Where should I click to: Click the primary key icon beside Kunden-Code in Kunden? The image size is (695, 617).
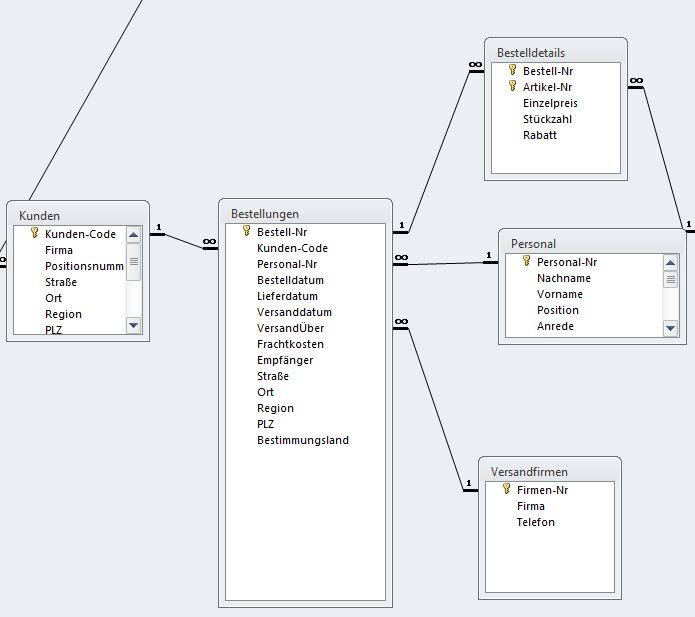[x=34, y=233]
